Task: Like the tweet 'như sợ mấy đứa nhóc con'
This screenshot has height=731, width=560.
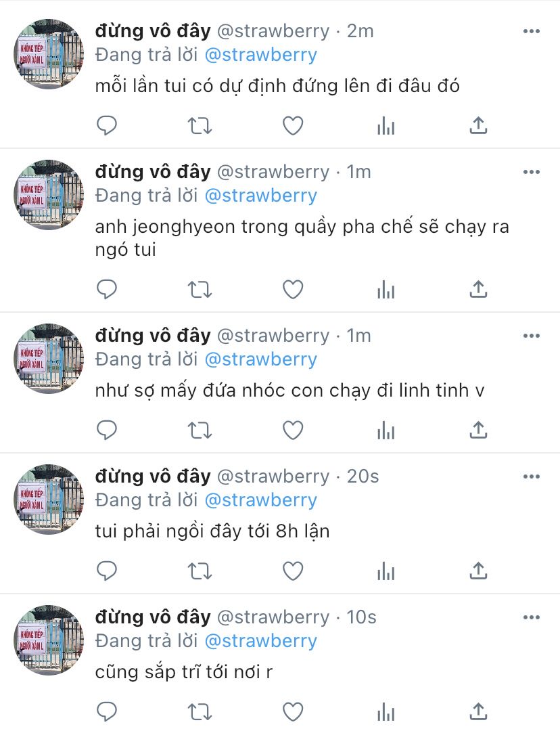Action: (x=293, y=430)
